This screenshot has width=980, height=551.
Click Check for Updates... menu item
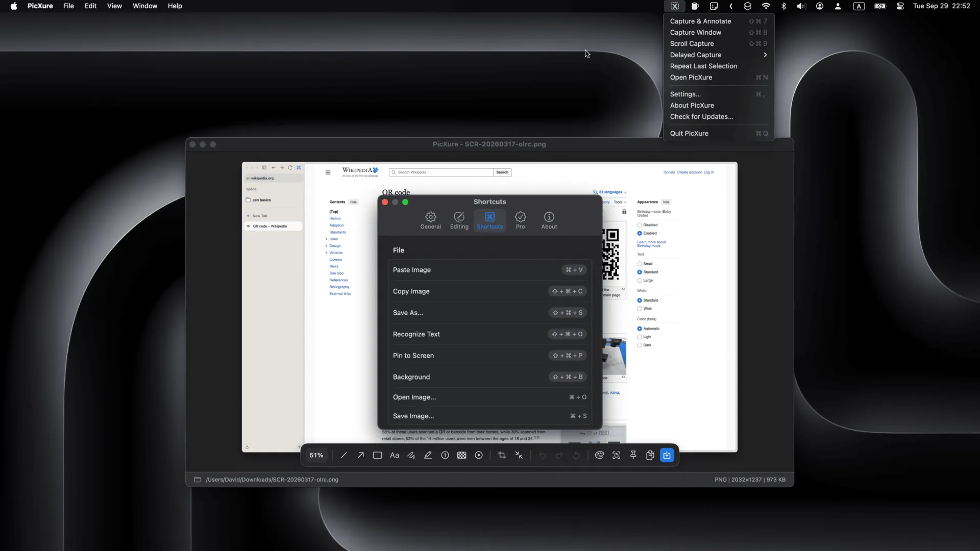(x=719, y=116)
